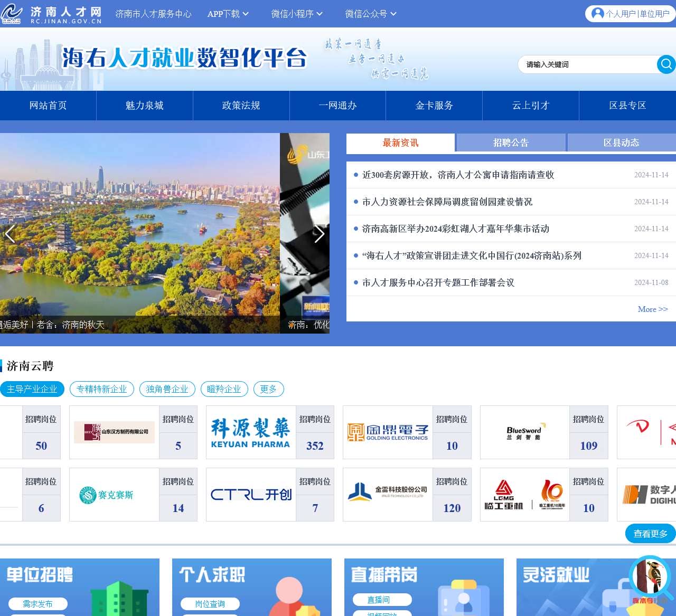Select the 专精特新企业 filter pill
This screenshot has height=616, width=676.
(102, 389)
